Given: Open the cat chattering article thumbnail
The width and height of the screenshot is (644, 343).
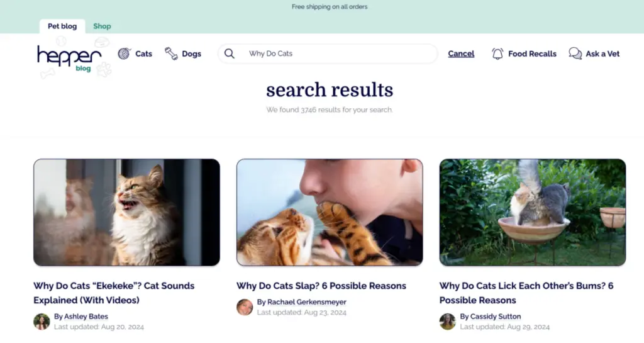Looking at the screenshot, I should [126, 212].
